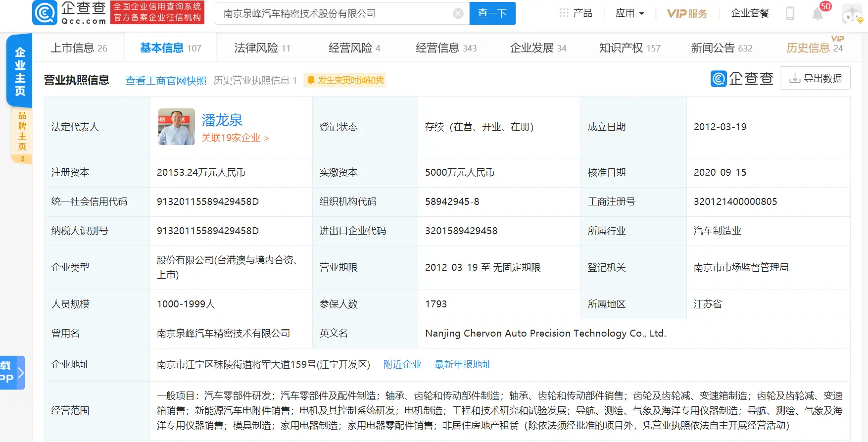
Task: Click the 导出数据 button
Action: [815, 78]
